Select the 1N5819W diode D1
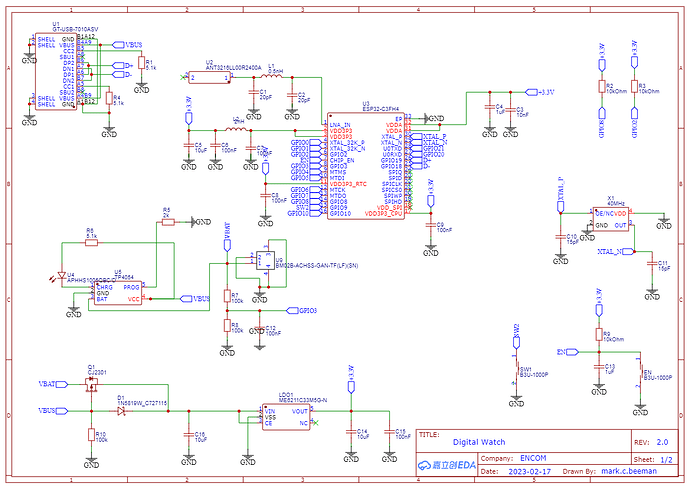 (x=121, y=411)
